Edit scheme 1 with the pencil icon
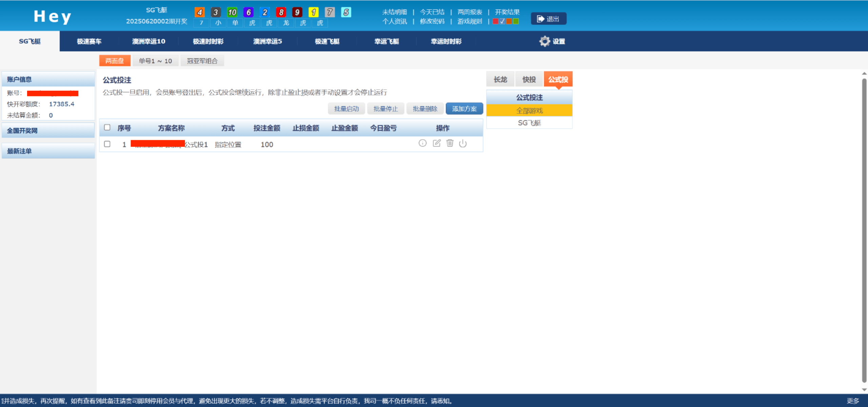 pyautogui.click(x=437, y=143)
